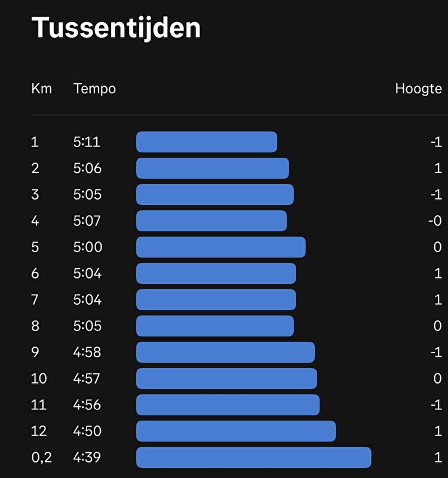This screenshot has width=448, height=478.
Task: Click the Tussentijden heading
Action: (116, 27)
